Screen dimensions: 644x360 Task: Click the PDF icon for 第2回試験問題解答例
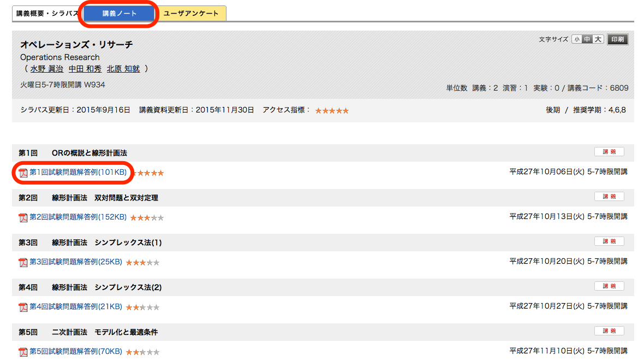23,217
